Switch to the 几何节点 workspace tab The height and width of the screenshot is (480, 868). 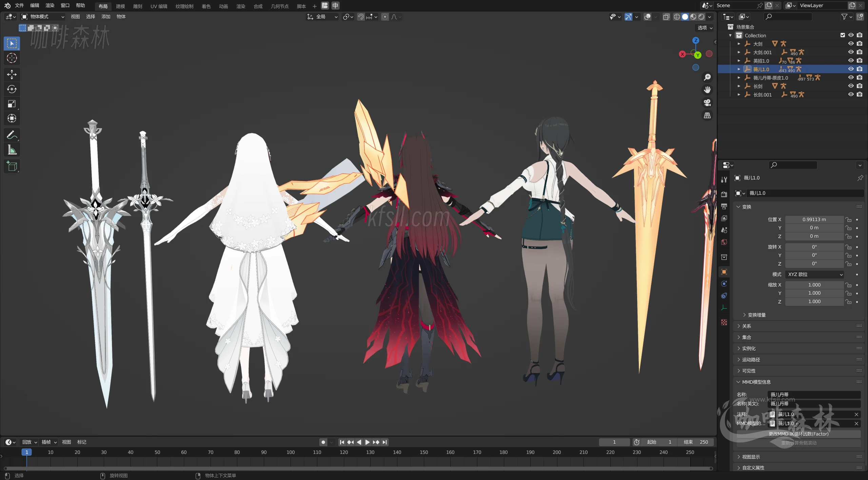(280, 6)
